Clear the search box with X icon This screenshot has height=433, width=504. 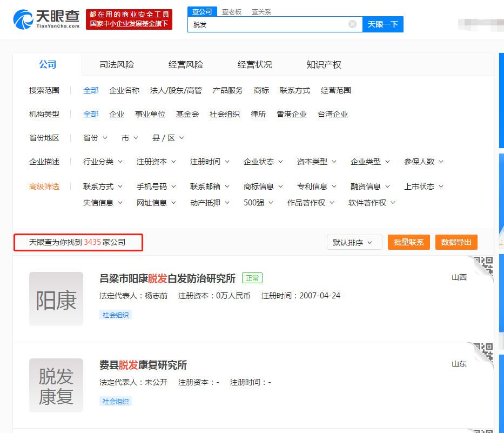(x=352, y=24)
